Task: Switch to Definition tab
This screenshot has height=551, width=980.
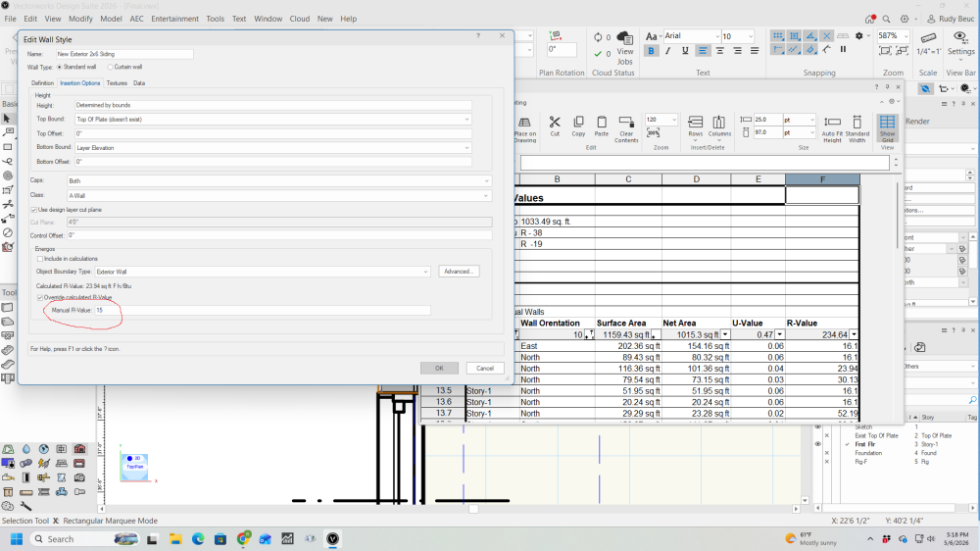Action: (x=42, y=83)
